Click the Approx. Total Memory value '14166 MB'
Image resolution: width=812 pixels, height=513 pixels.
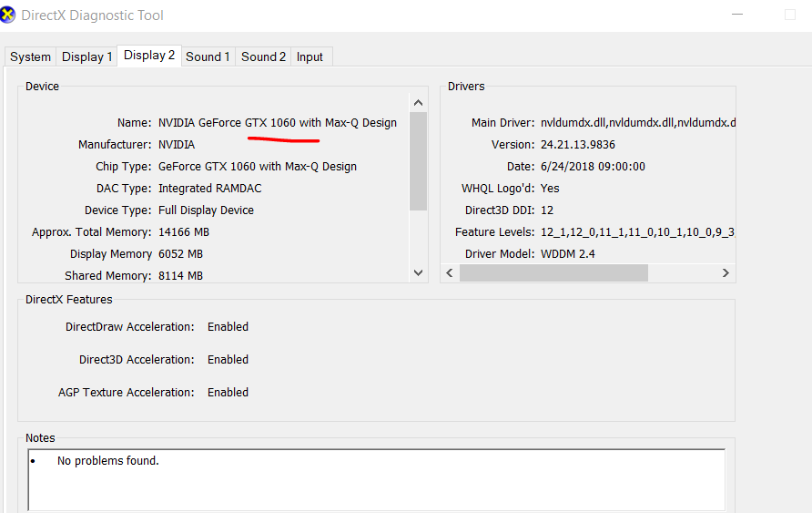pyautogui.click(x=184, y=232)
